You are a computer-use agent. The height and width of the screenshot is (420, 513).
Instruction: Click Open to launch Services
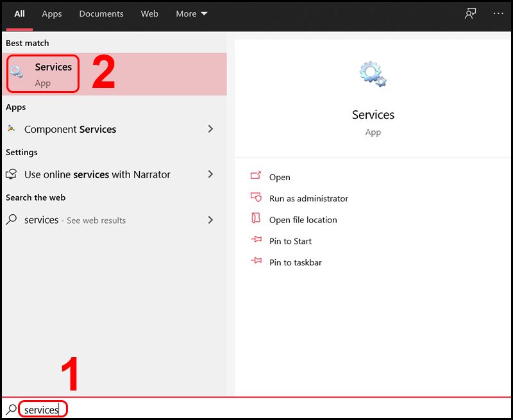280,177
